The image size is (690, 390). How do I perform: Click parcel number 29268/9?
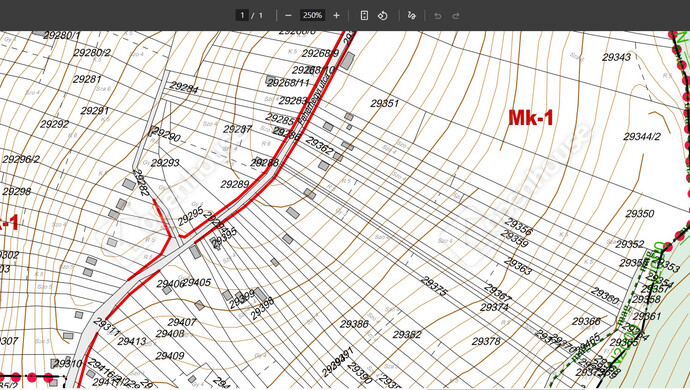tap(320, 54)
